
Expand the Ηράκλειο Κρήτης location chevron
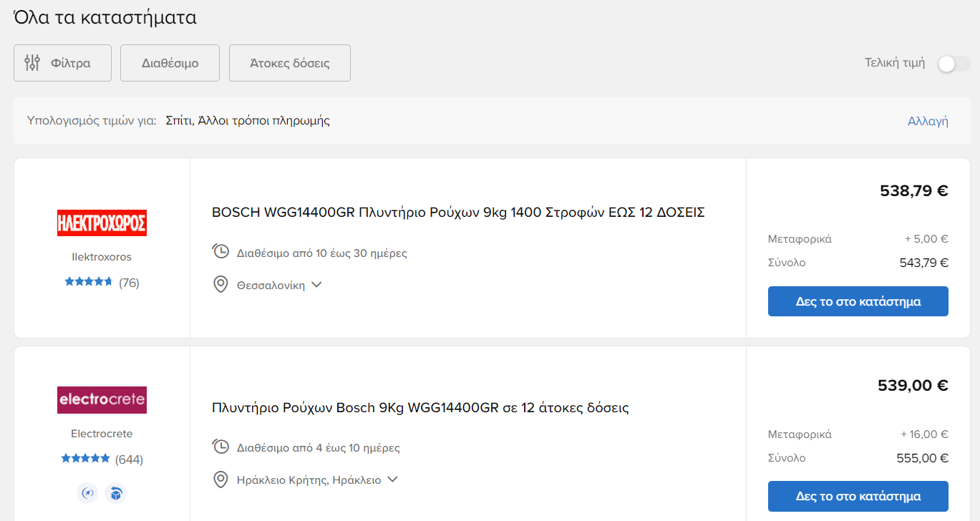pyautogui.click(x=392, y=479)
